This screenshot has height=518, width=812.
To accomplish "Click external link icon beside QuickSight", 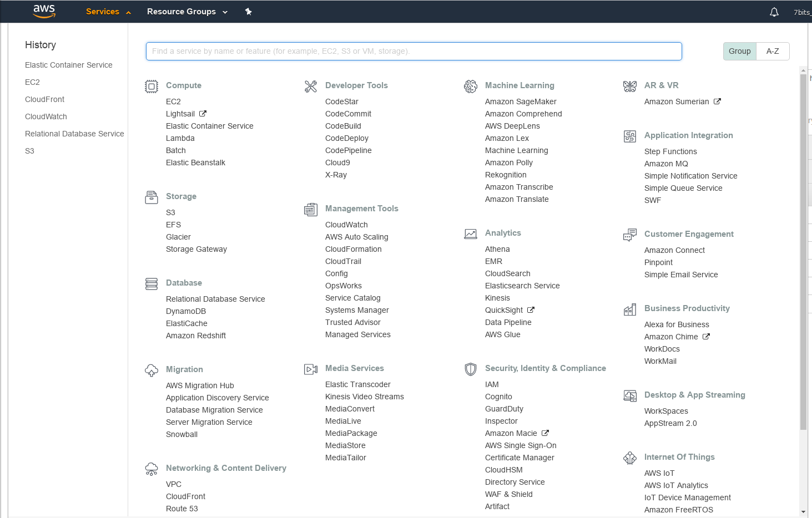I will click(531, 310).
